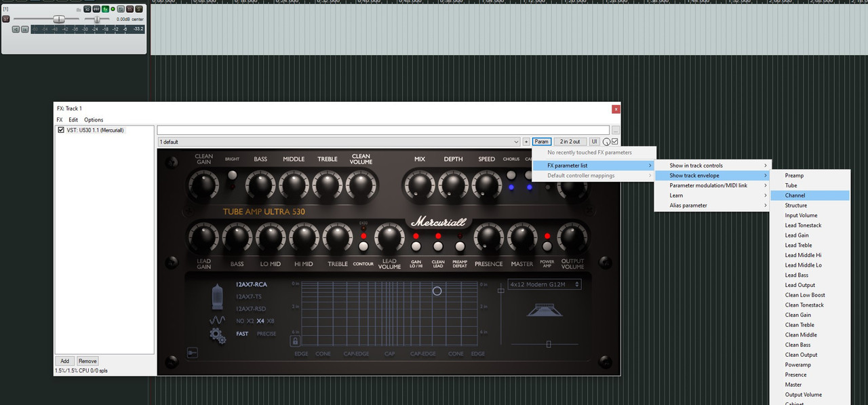Image resolution: width=868 pixels, height=405 pixels.
Task: Toggle the plugin bypass checkbox
Action: 614,141
